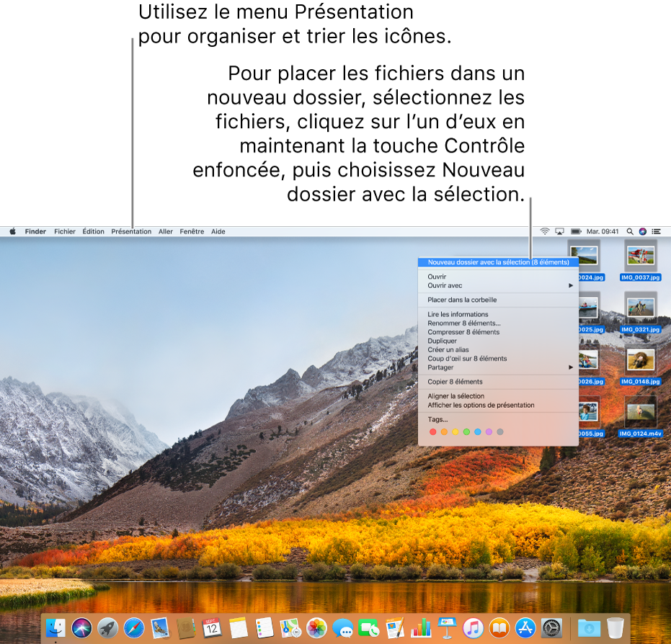Choose Ouvrir in context menu
671x644 pixels.
[x=498, y=277]
